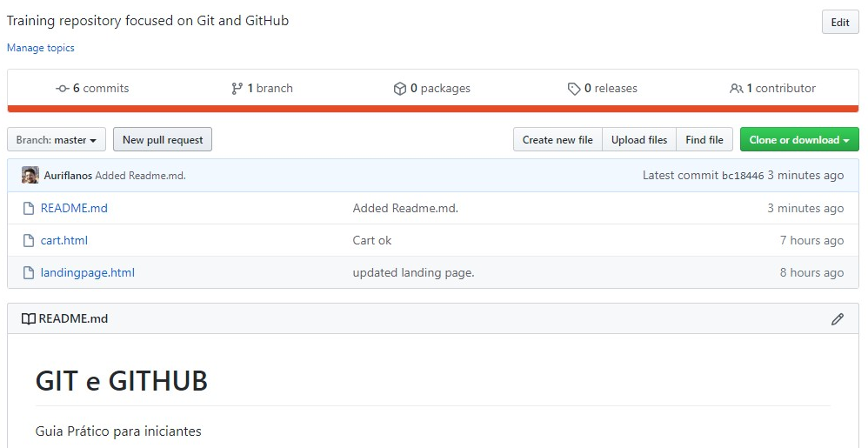Open latest commit message in header row
This screenshot has width=868, height=448.
pos(141,176)
